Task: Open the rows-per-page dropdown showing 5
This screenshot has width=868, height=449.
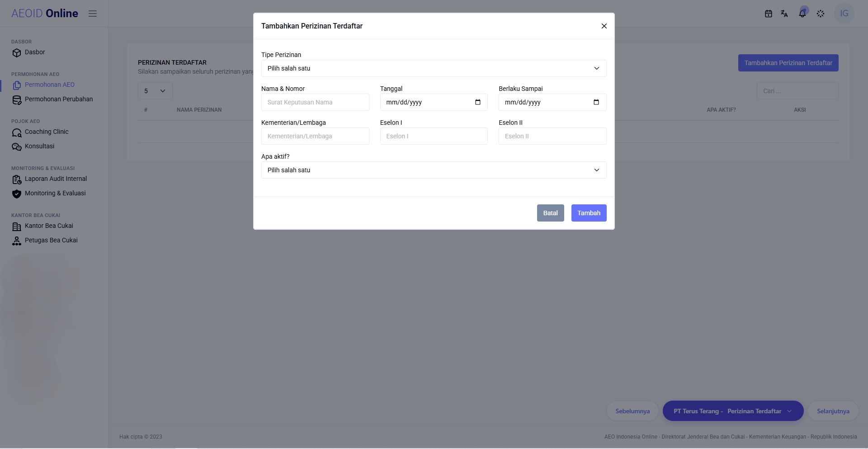Action: 155,91
